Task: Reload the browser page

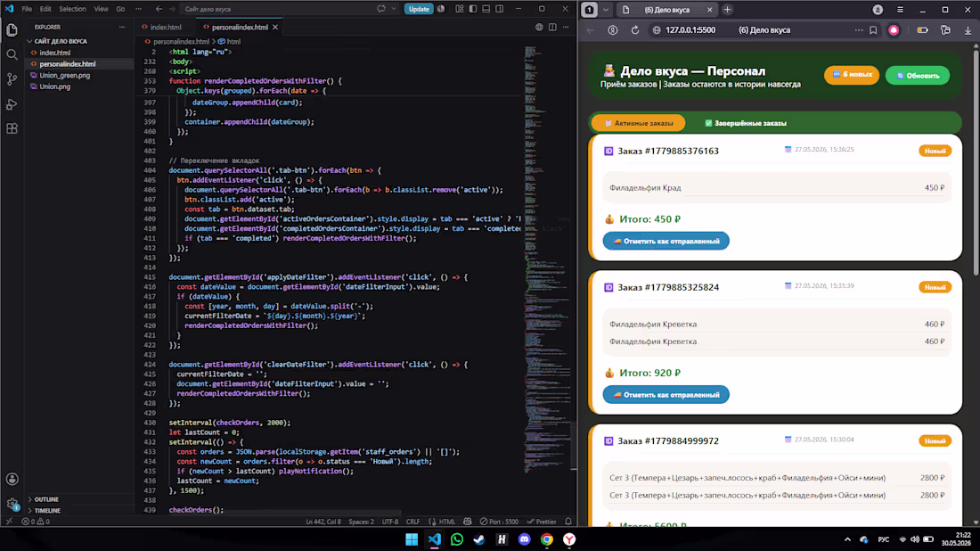Action: click(635, 30)
